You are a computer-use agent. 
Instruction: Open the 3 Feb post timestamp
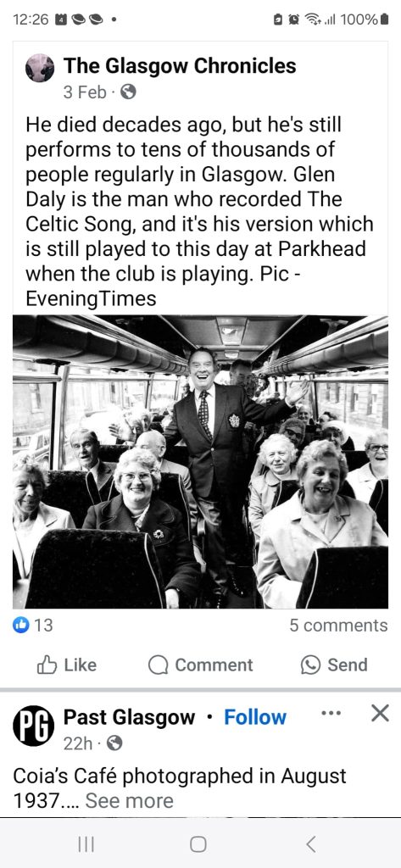(85, 92)
